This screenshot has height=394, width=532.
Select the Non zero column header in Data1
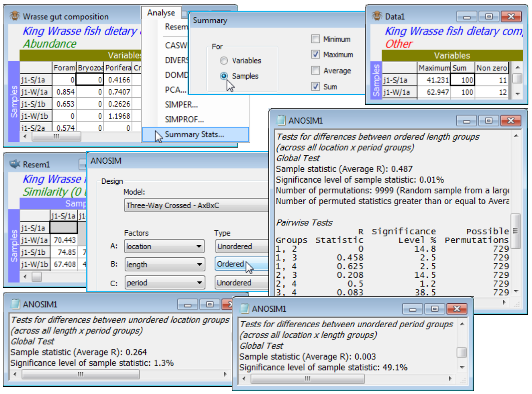(491, 68)
